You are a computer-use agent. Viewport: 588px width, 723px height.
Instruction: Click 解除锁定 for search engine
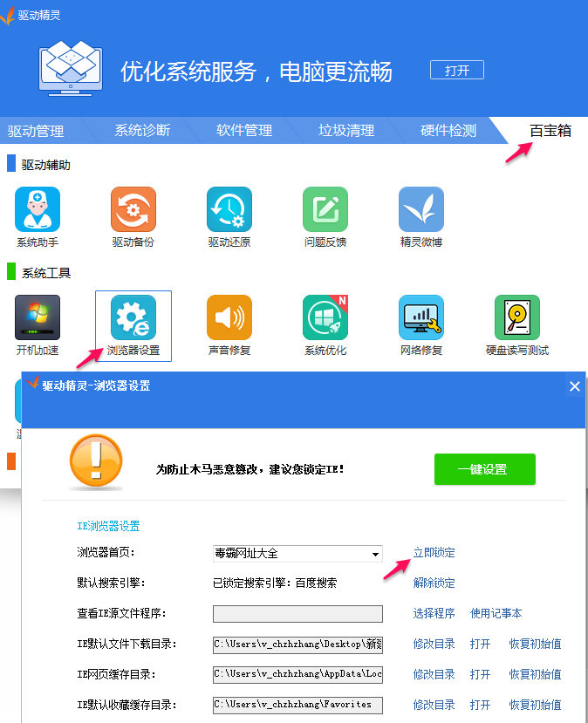coord(434,583)
